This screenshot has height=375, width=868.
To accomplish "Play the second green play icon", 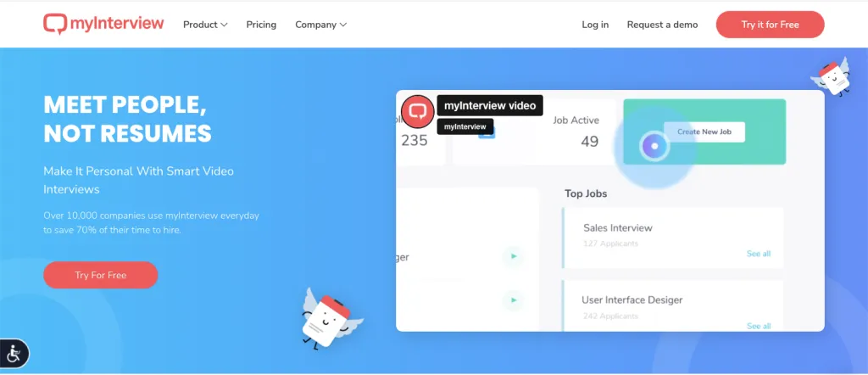I will (513, 300).
